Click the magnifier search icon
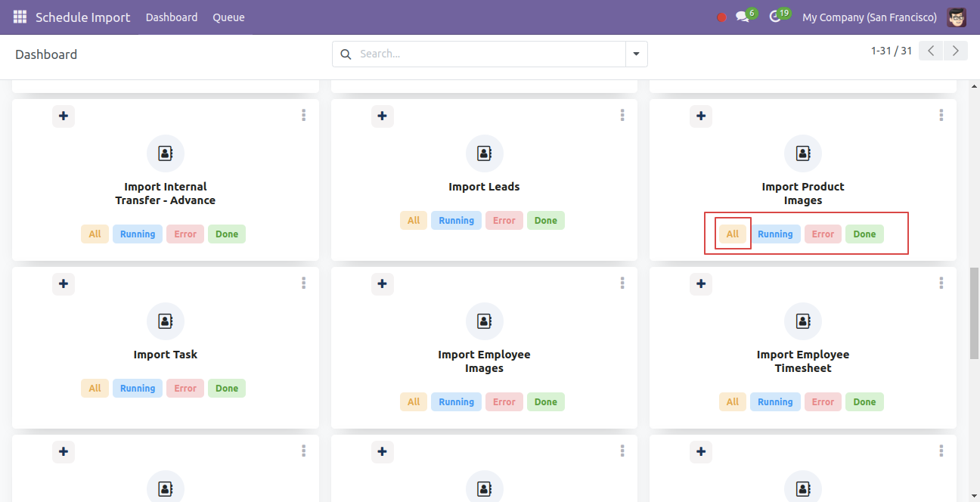 pos(346,54)
